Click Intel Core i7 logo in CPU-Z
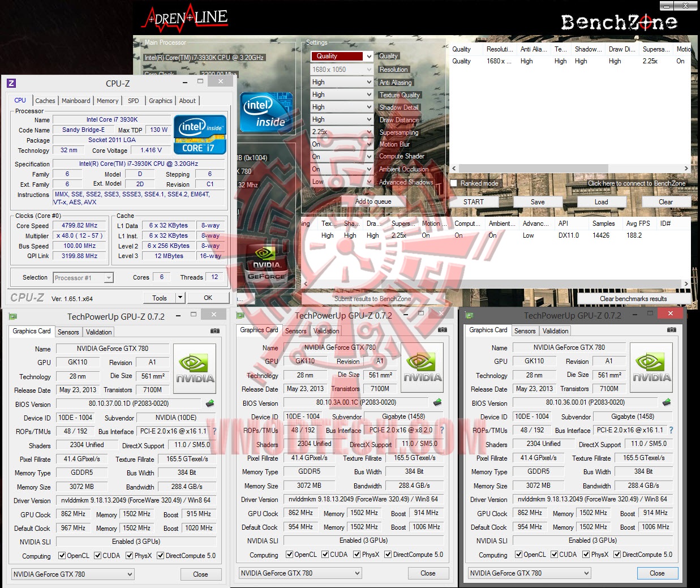700x588 pixels. [200, 135]
